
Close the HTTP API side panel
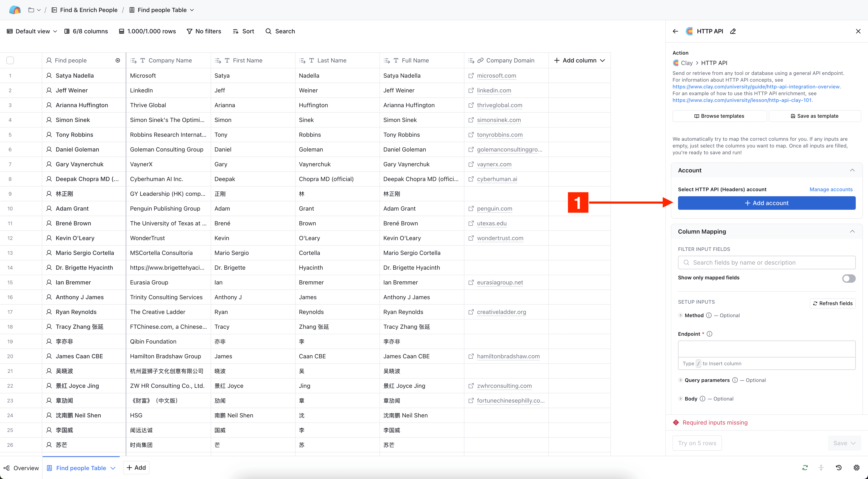[x=858, y=31]
